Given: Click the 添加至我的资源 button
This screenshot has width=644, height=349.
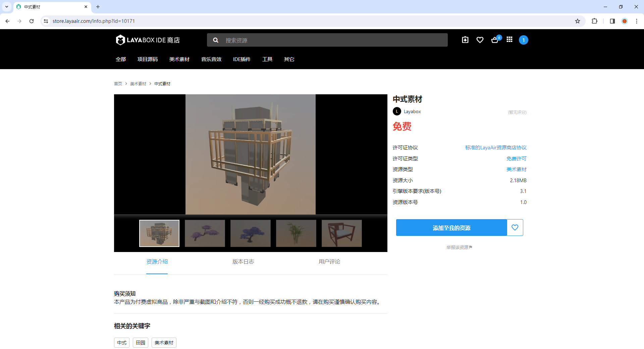Looking at the screenshot, I should pos(451,228).
